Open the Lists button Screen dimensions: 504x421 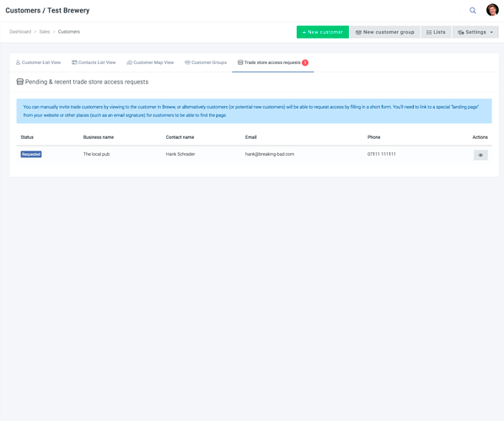(436, 32)
